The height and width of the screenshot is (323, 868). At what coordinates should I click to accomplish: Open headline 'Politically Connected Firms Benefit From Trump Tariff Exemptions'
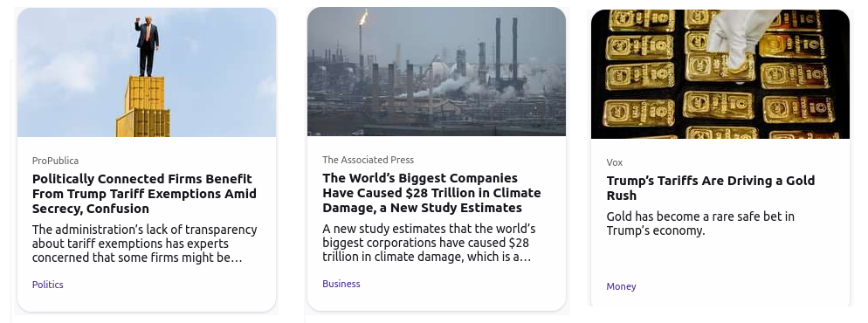tap(144, 194)
